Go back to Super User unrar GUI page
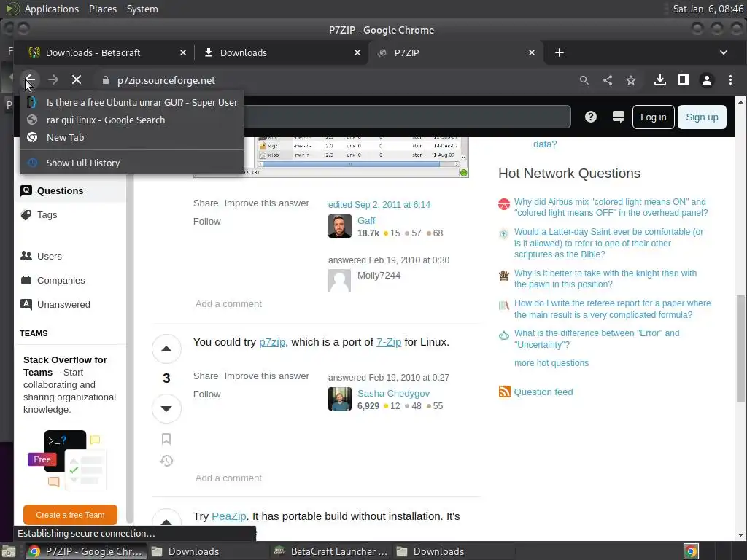747x560 pixels. click(x=132, y=102)
